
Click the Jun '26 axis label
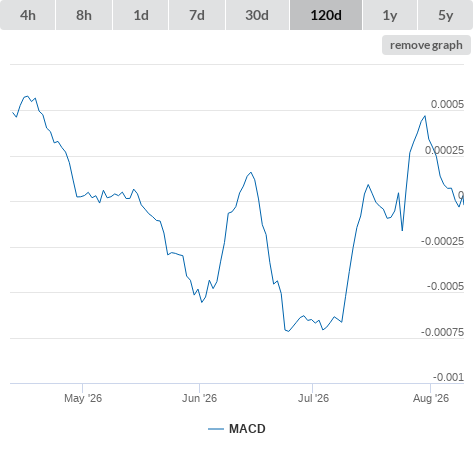pyautogui.click(x=199, y=398)
